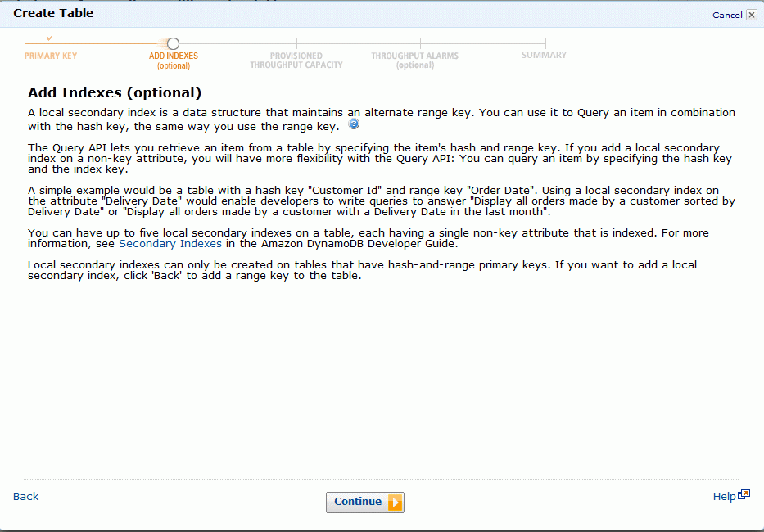764x532 pixels.
Task: Select the Primary Key wizard step
Action: 51,56
